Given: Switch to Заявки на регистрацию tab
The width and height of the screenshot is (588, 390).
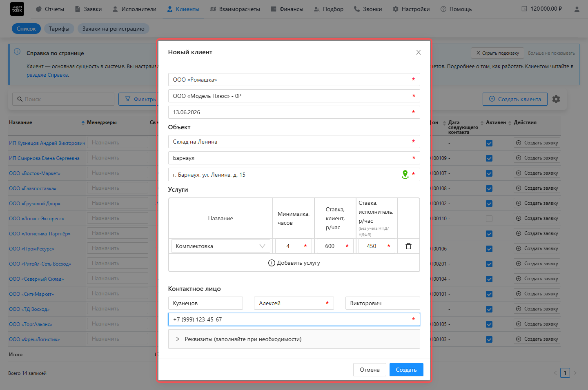Looking at the screenshot, I should 114,29.
